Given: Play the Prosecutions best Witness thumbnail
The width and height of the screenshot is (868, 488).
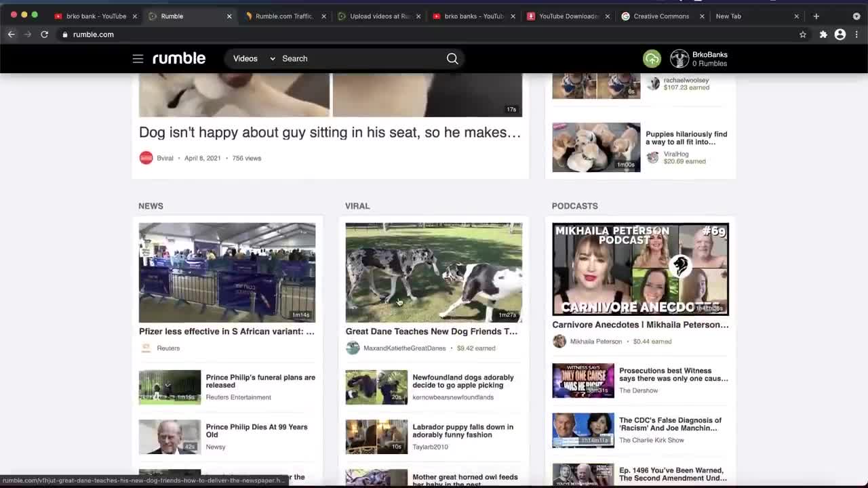Looking at the screenshot, I should click(583, 380).
